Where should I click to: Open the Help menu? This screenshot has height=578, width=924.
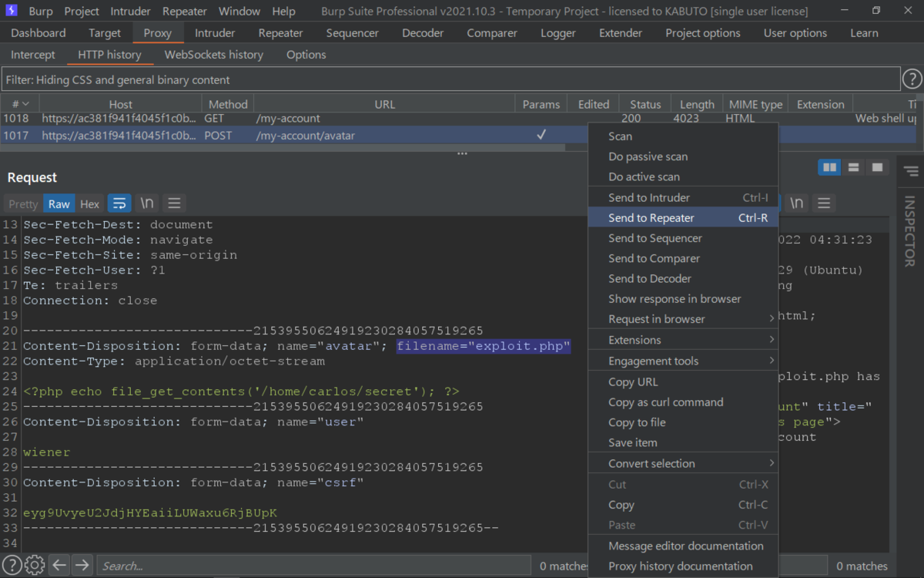(x=283, y=12)
